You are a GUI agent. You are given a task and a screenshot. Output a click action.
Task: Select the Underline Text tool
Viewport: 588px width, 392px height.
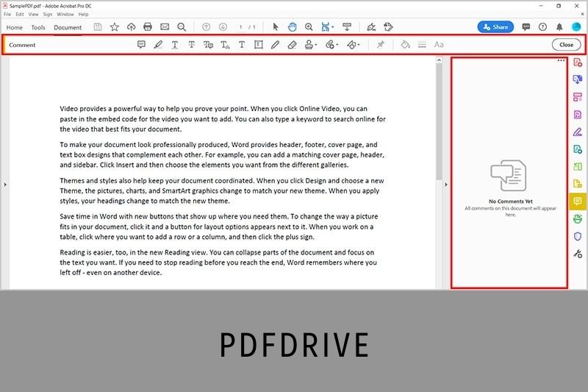pyautogui.click(x=175, y=45)
